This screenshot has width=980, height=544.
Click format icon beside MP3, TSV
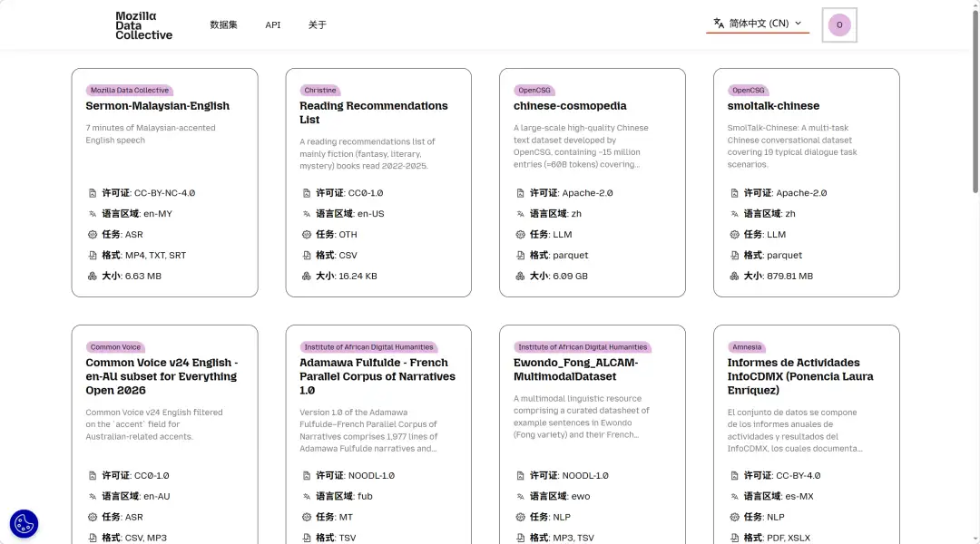(520, 538)
